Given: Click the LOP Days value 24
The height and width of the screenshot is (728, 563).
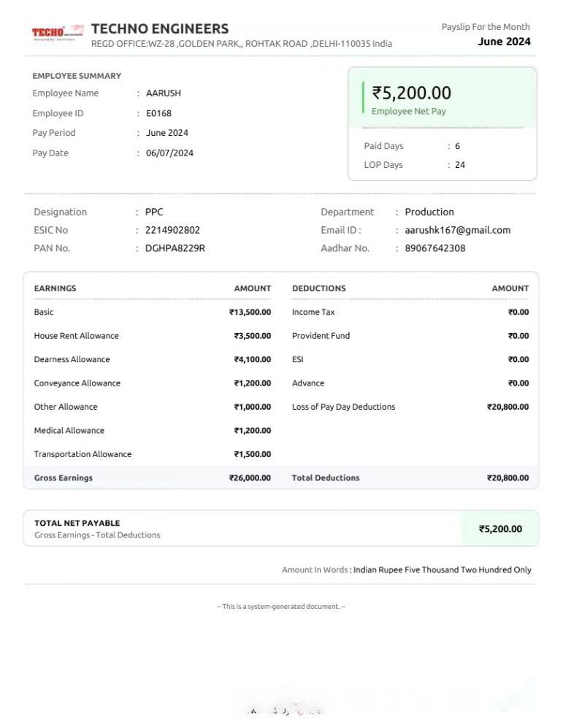Looking at the screenshot, I should (460, 165).
